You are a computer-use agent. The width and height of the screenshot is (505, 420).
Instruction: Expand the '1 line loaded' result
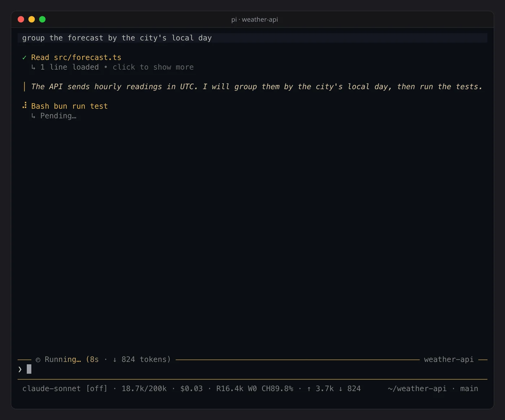pyautogui.click(x=69, y=67)
